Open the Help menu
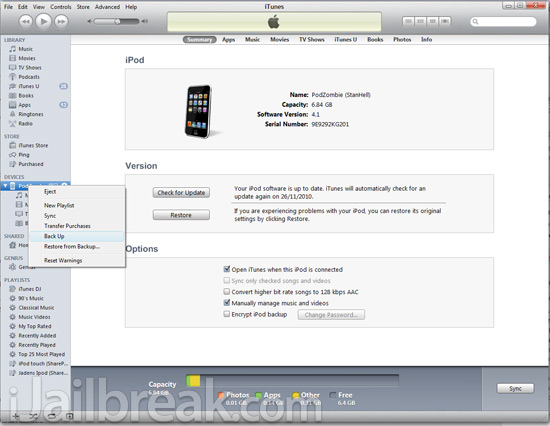This screenshot has width=550, height=426. pyautogui.click(x=131, y=7)
